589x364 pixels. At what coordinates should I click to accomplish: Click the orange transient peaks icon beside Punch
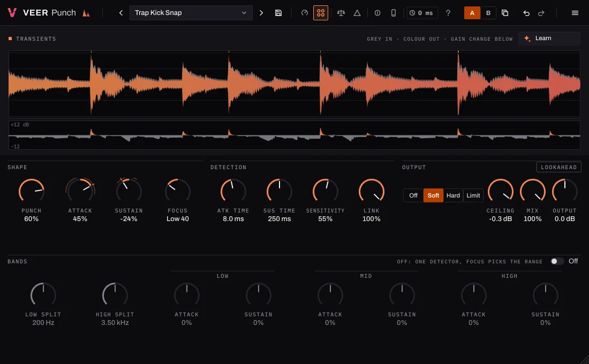click(x=86, y=13)
